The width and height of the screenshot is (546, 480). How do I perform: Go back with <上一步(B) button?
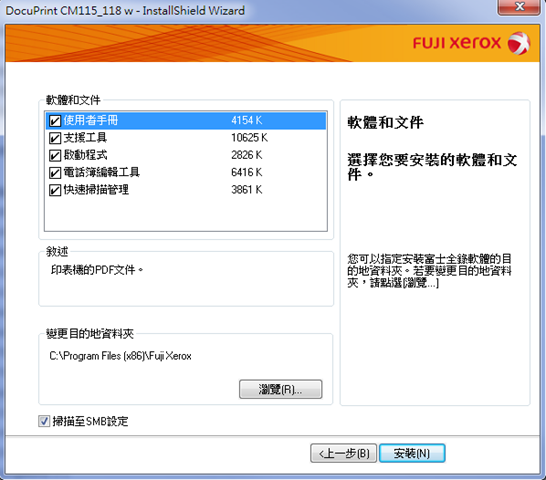pyautogui.click(x=343, y=453)
